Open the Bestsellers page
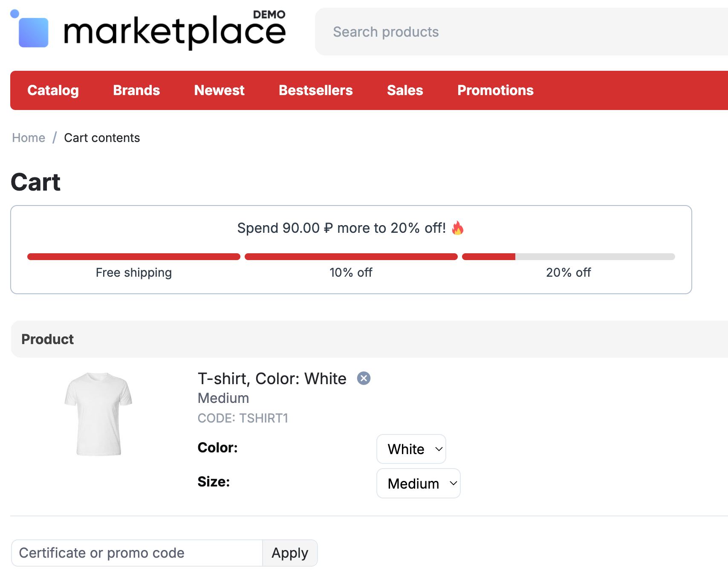The image size is (728, 579). [315, 90]
